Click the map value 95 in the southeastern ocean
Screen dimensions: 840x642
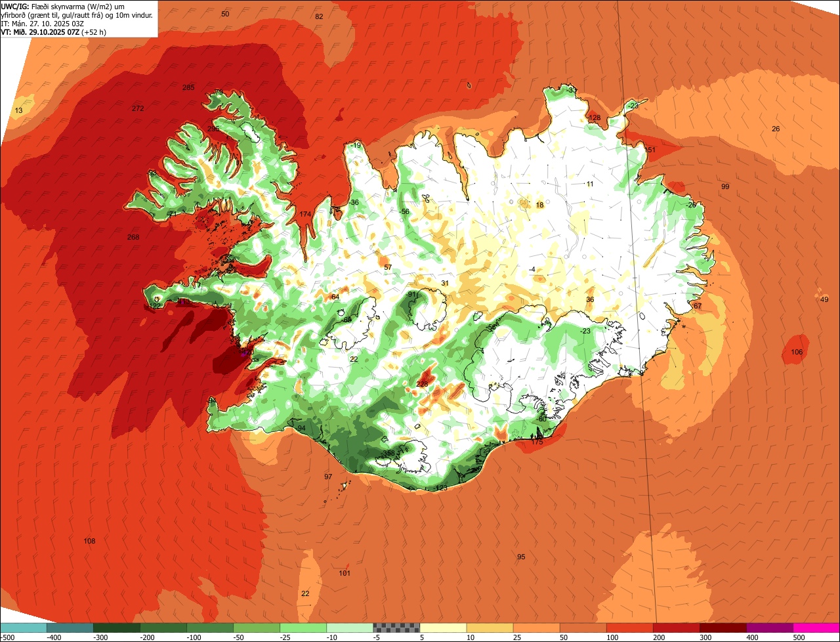pyautogui.click(x=521, y=557)
